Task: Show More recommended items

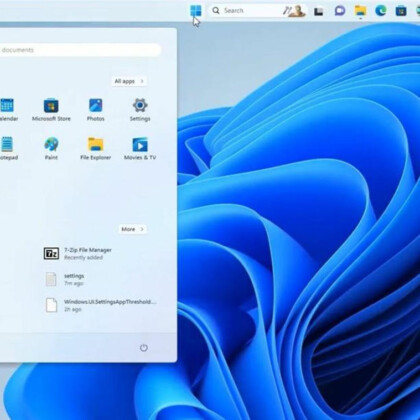Action: pyautogui.click(x=133, y=229)
